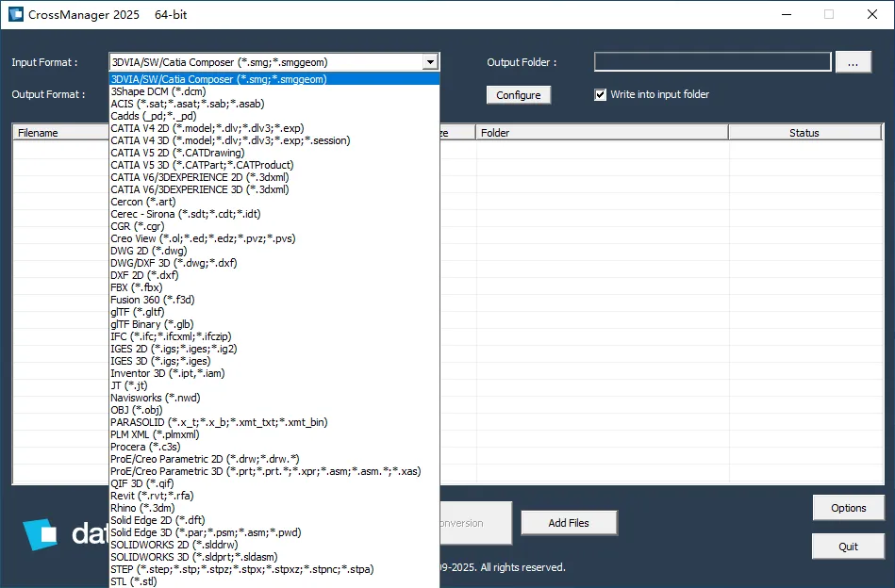Select Rhino (*.3dm) format

coord(274,508)
